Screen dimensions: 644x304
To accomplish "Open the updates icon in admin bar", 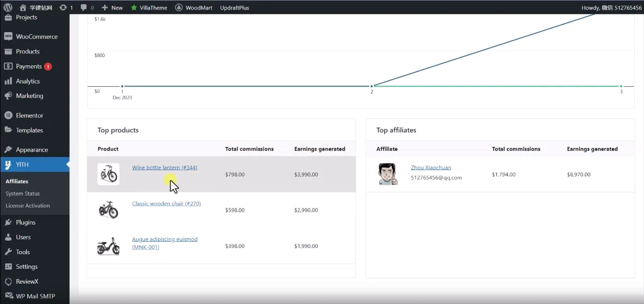I will 63,8.
